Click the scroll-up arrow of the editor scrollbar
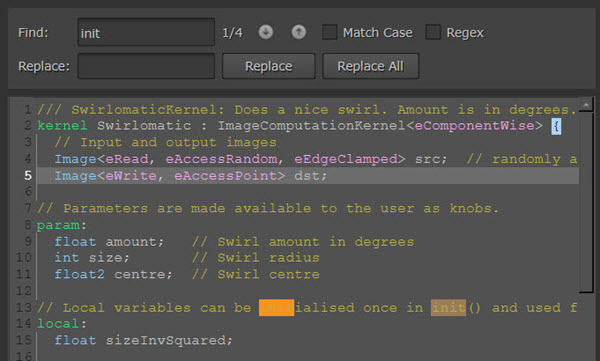 pos(586,104)
